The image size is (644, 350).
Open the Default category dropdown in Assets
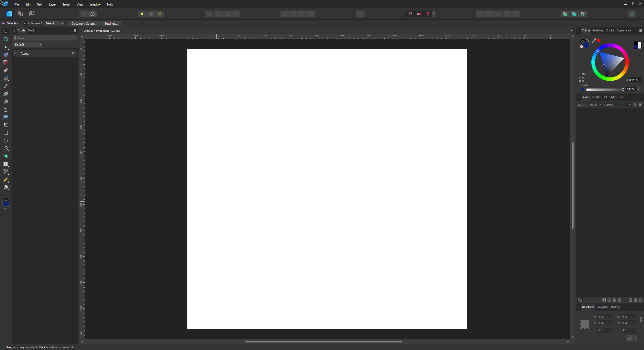pos(28,44)
